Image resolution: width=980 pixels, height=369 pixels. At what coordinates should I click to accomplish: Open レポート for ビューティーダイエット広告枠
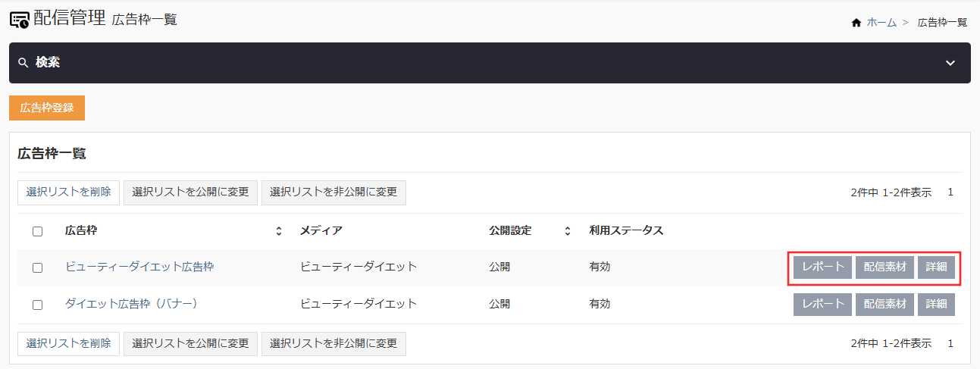coord(822,267)
